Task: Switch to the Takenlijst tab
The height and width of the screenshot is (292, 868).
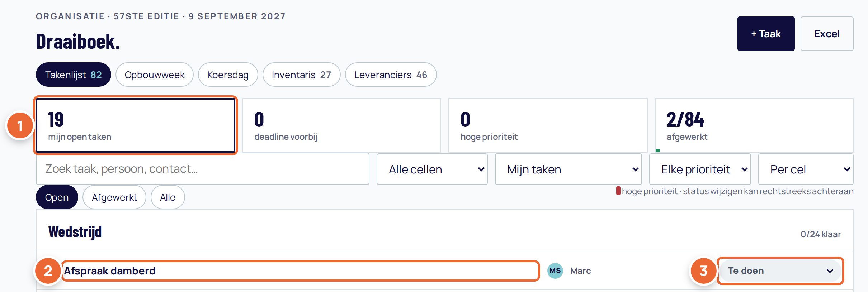Action: (74, 75)
